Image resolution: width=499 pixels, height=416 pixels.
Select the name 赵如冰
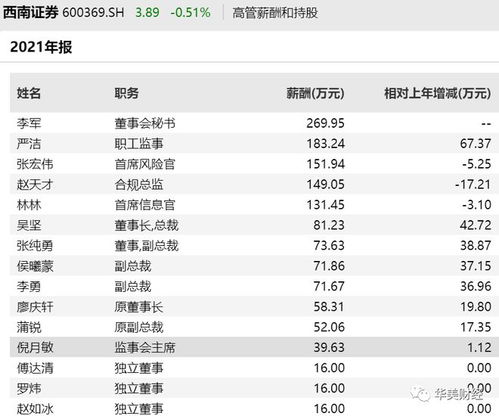point(35,409)
